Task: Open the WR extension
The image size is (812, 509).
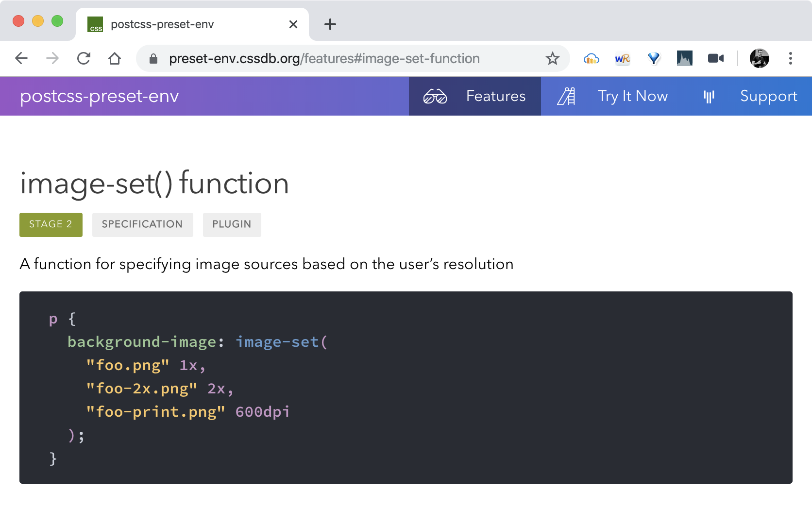Action: click(x=623, y=59)
